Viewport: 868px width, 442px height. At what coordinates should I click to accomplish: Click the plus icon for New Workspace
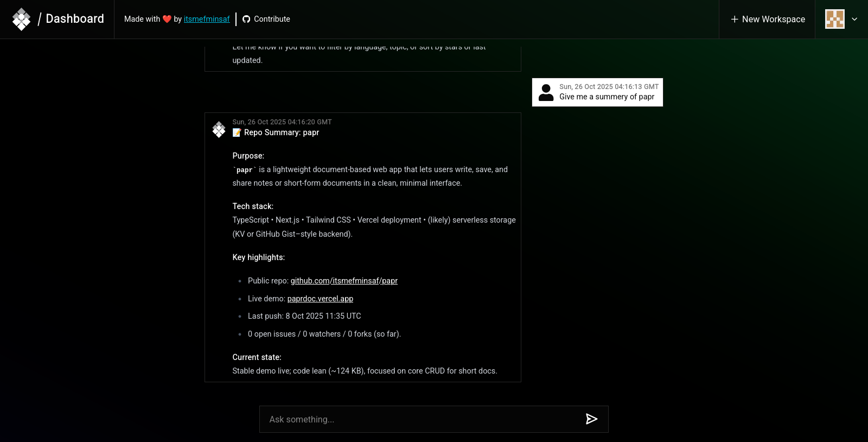pyautogui.click(x=735, y=19)
